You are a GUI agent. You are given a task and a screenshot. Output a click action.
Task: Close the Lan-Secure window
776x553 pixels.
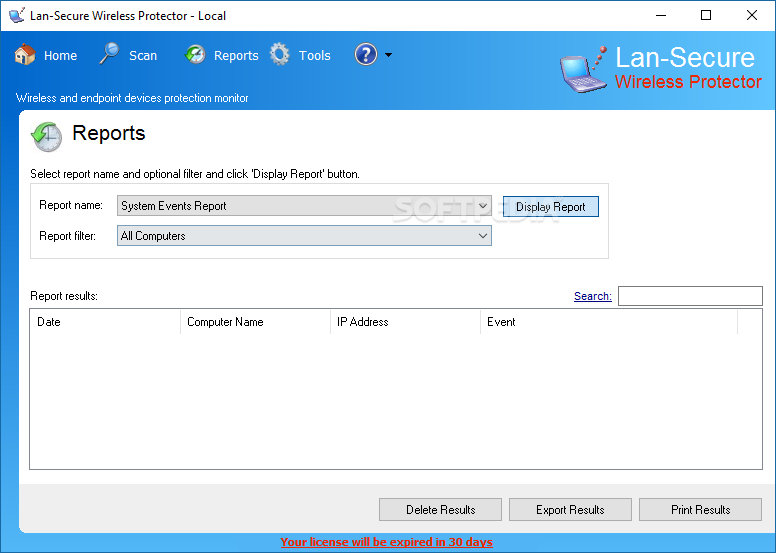click(x=752, y=15)
